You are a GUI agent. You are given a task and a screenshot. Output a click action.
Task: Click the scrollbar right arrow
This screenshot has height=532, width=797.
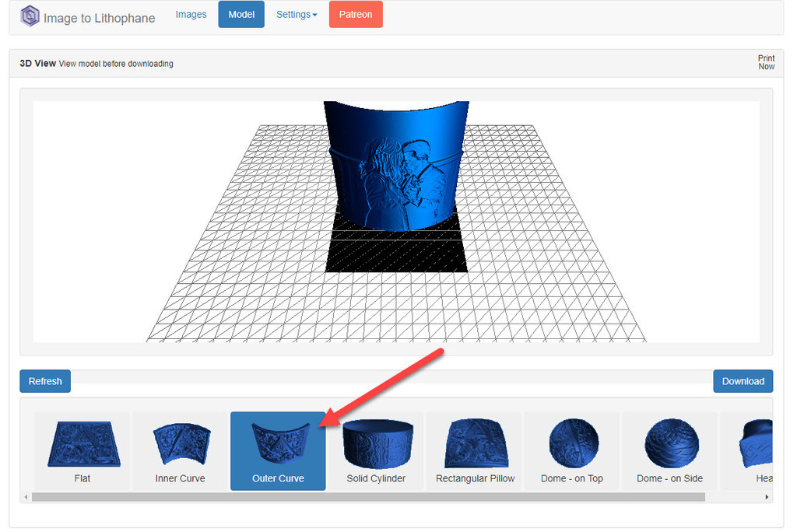(767, 497)
